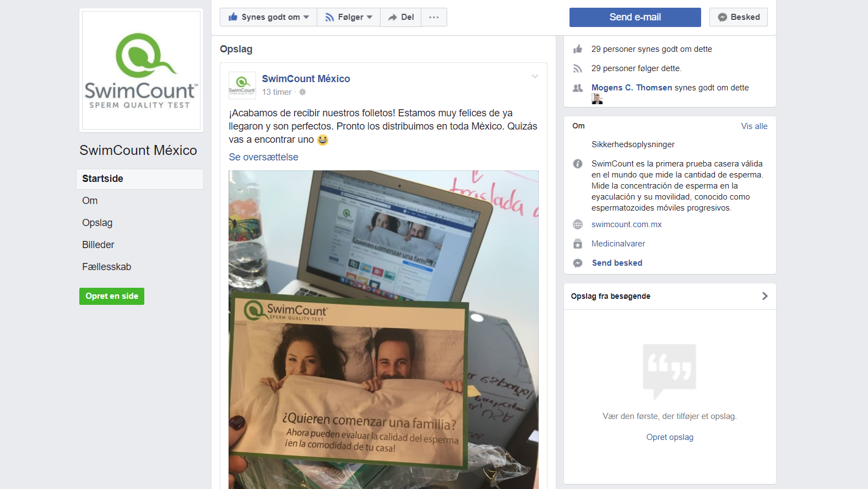Screen dimensions: 868x489
Task: Select Startside in the page sidebar
Action: coord(140,179)
